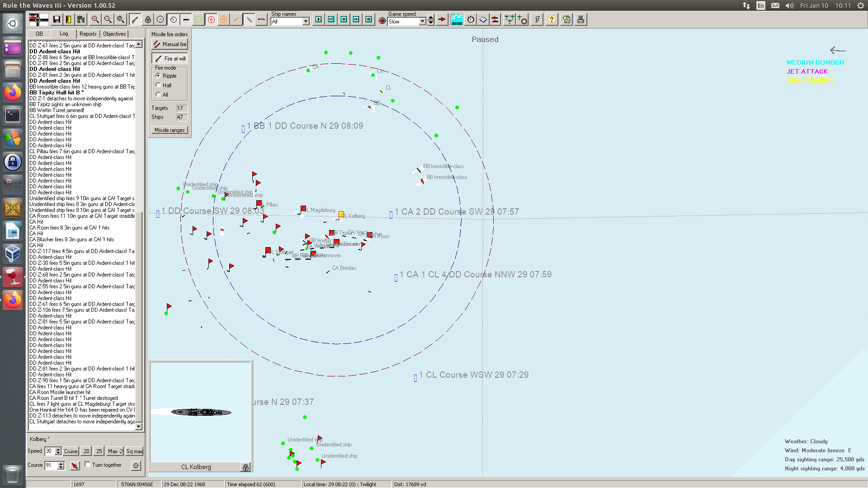Open Firefox from the Ubuntu dock
868x488 pixels.
click(x=13, y=93)
